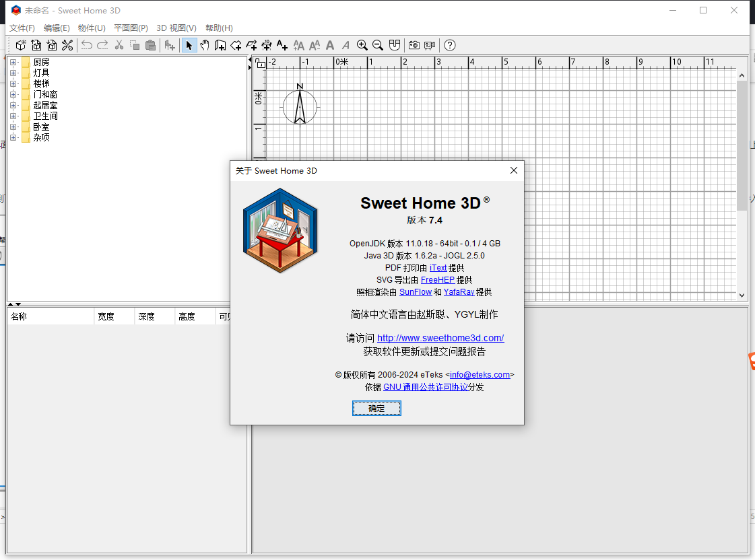Open the FreeHEP link
This screenshot has width=755, height=560.
[x=438, y=280]
